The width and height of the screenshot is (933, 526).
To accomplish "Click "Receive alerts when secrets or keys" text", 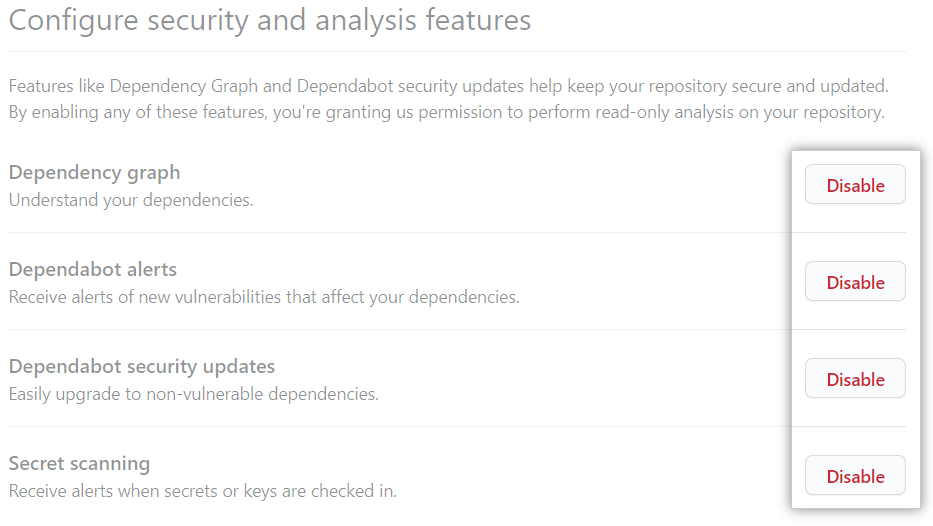I will pos(202,491).
